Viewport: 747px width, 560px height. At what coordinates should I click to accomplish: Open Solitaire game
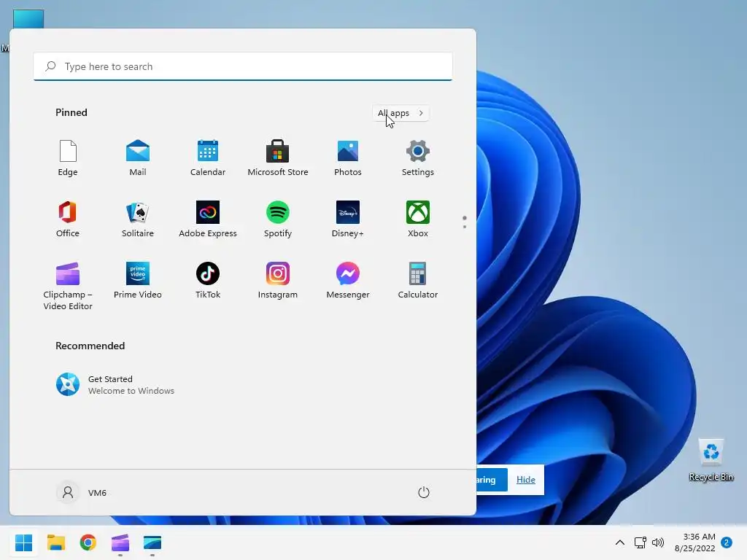coord(138,219)
